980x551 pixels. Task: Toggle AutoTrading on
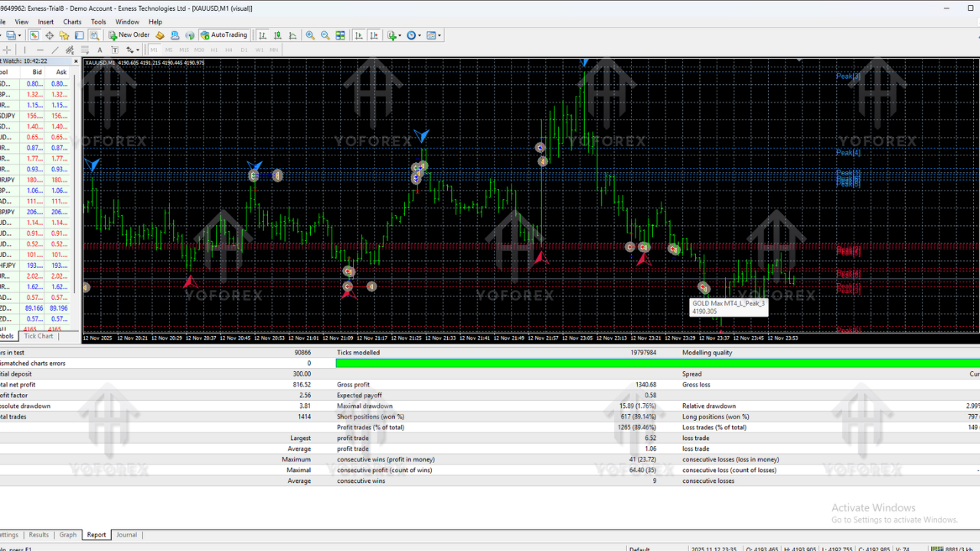(224, 34)
